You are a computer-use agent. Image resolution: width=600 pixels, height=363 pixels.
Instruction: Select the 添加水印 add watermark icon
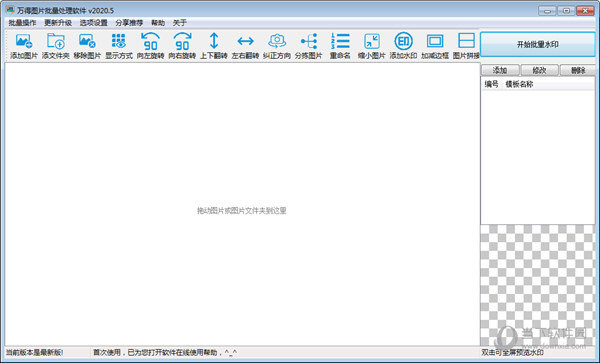tap(403, 46)
